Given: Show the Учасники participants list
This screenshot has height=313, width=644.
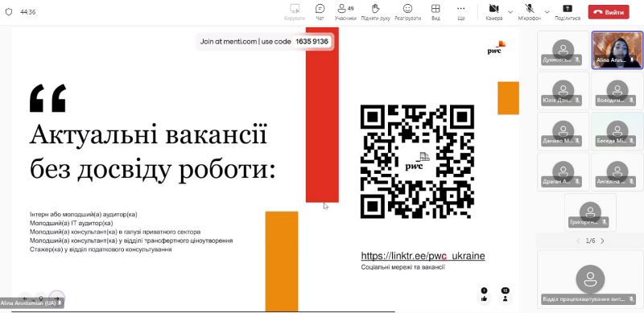Looking at the screenshot, I should click(345, 12).
